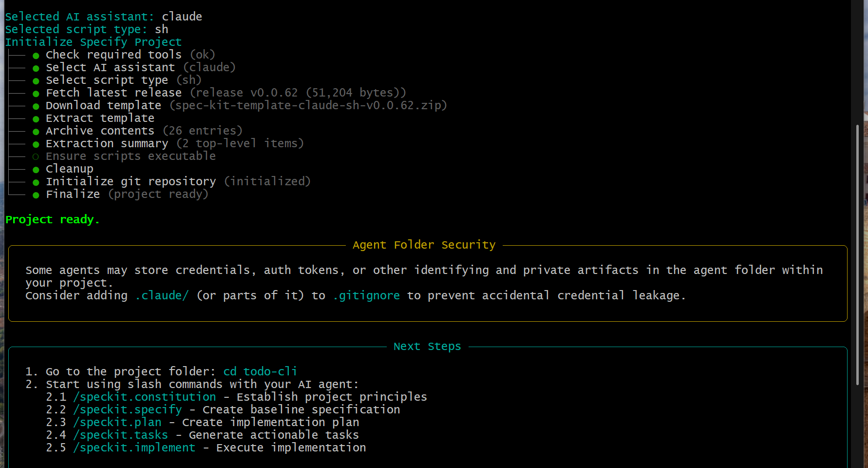The width and height of the screenshot is (868, 468).
Task: Click the bullet beside Initialize git repository
Action: tap(36, 182)
